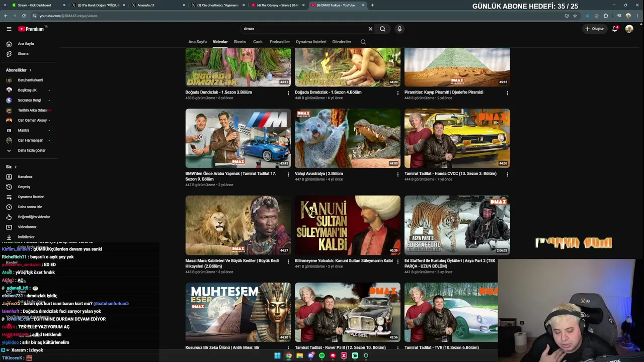644x362 pixels.
Task: Open options for Piramitler: Kayıp Piramit video
Action: coord(507,93)
